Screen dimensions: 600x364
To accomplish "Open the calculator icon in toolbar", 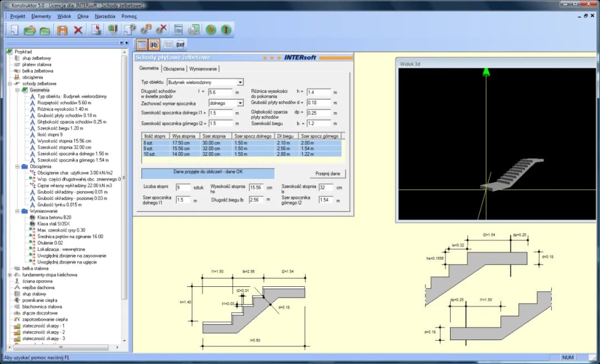I will click(178, 29).
